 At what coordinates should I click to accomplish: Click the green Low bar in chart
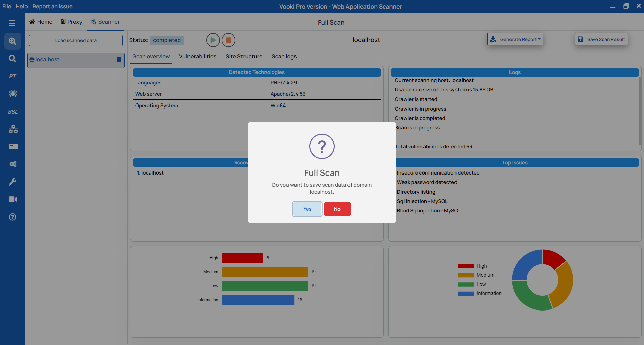(x=265, y=286)
